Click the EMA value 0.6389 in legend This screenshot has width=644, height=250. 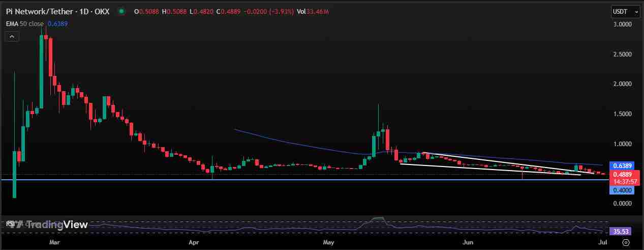tap(57, 23)
